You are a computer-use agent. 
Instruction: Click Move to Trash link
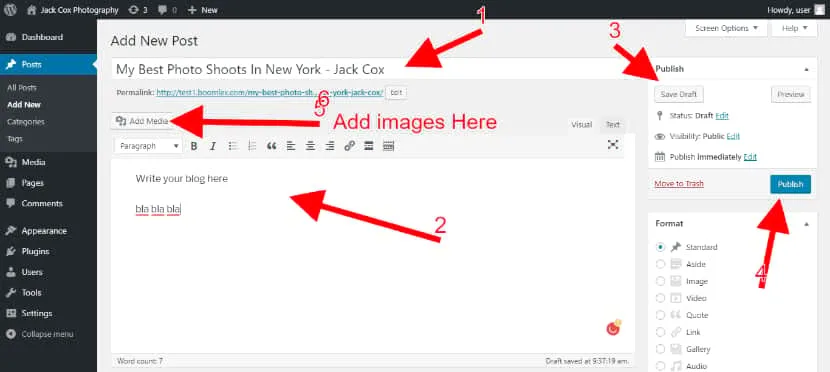point(679,184)
